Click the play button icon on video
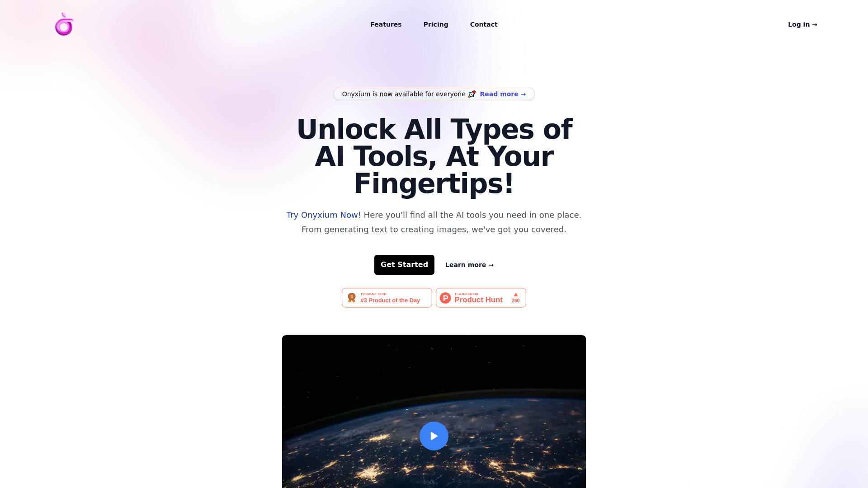Image resolution: width=868 pixels, height=488 pixels. (434, 436)
